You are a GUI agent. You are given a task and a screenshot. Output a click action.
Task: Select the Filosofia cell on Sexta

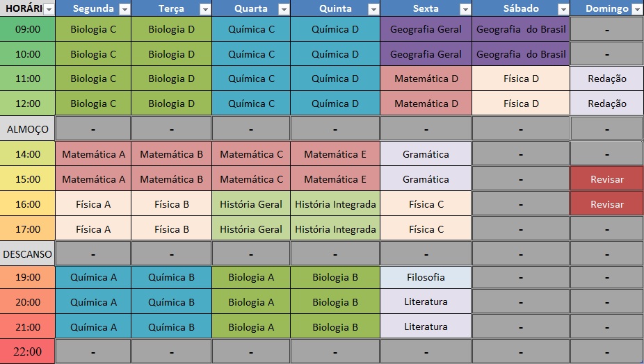426,277
